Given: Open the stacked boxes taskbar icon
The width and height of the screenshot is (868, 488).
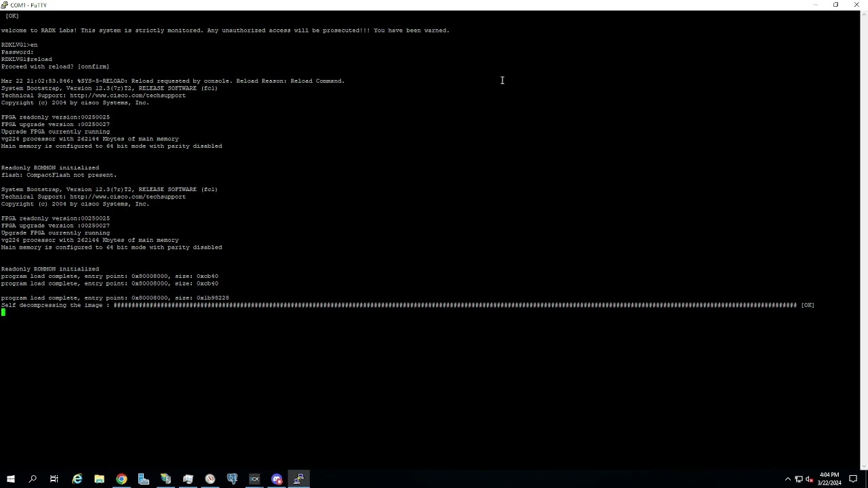Looking at the screenshot, I should tap(165, 479).
